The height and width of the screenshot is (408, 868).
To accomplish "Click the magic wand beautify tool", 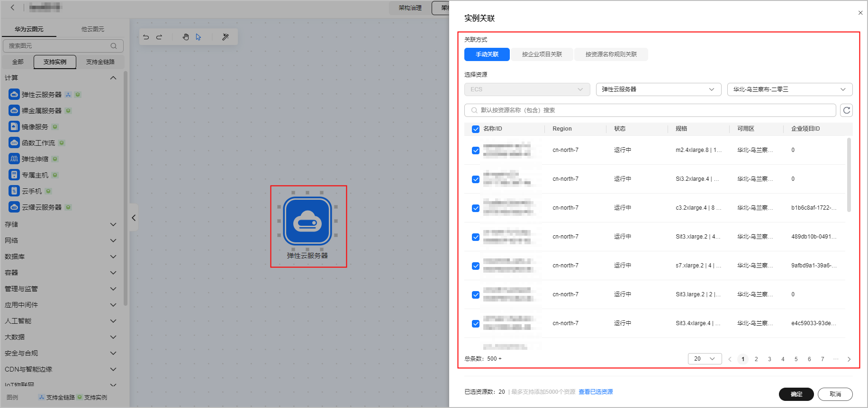I will pyautogui.click(x=226, y=37).
